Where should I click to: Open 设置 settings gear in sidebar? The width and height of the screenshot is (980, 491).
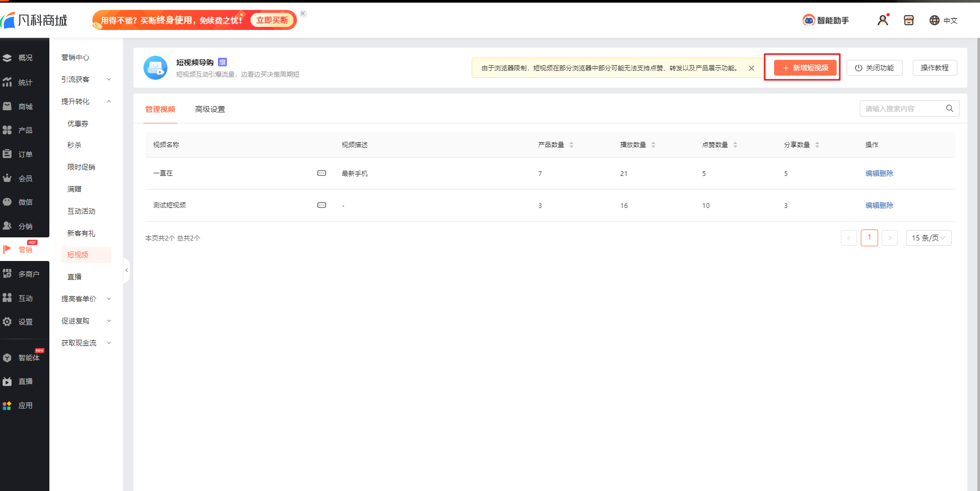tap(7, 322)
